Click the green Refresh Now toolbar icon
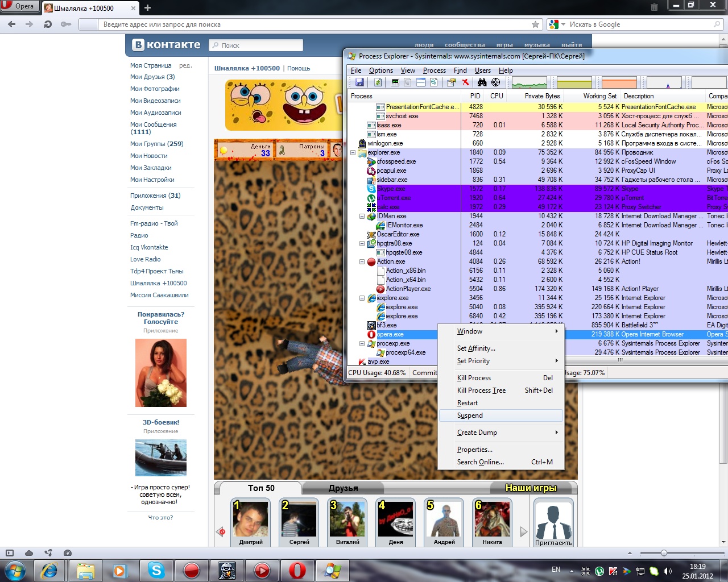The width and height of the screenshot is (728, 582). 378,82
